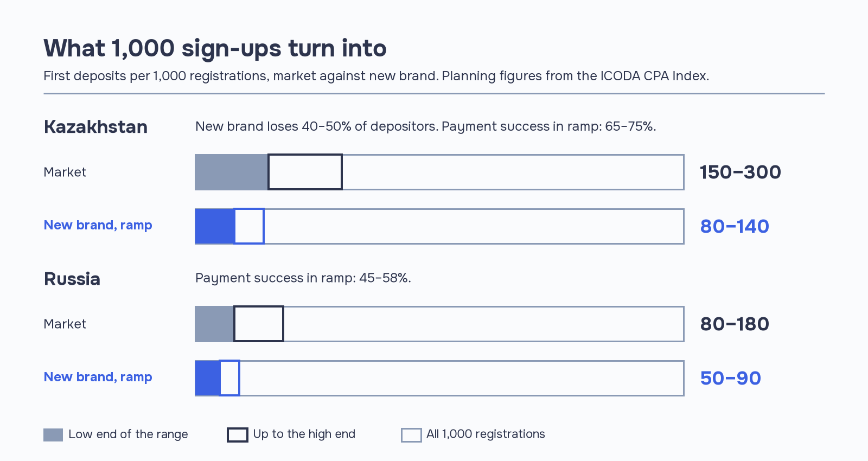Screen dimensions: 868x461
Task: Click the dark outlined segment of Russia Market bar
Action: click(259, 324)
